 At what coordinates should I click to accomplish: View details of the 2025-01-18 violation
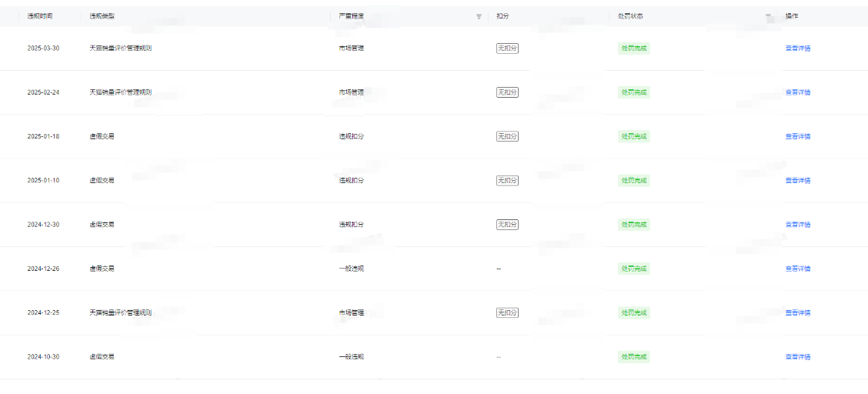797,136
